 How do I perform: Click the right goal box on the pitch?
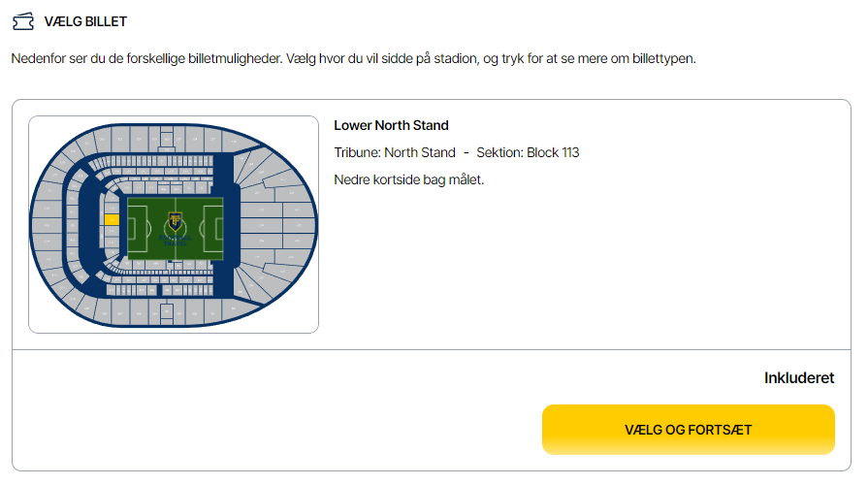click(217, 228)
